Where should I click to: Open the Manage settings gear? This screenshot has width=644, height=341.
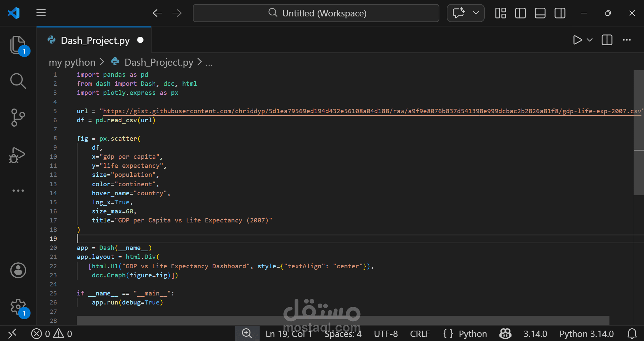click(x=18, y=307)
